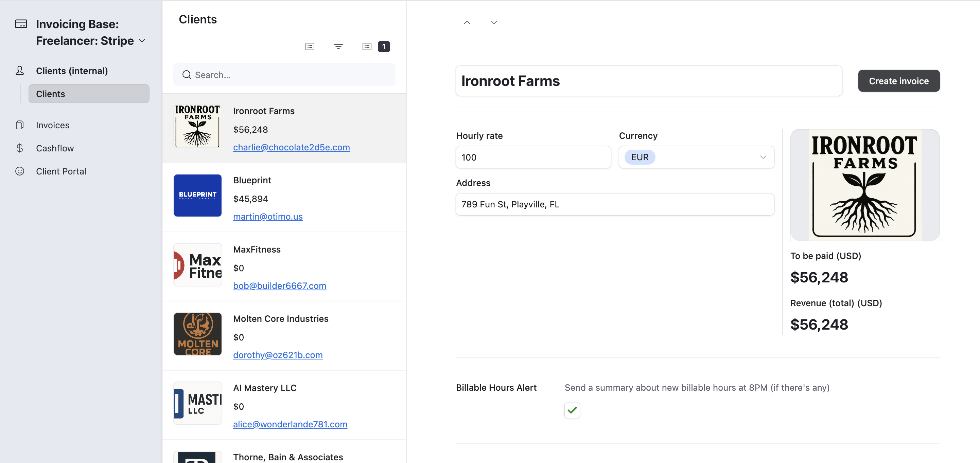Go to next record with down chevron
Screen dimensions: 980x463
494,22
